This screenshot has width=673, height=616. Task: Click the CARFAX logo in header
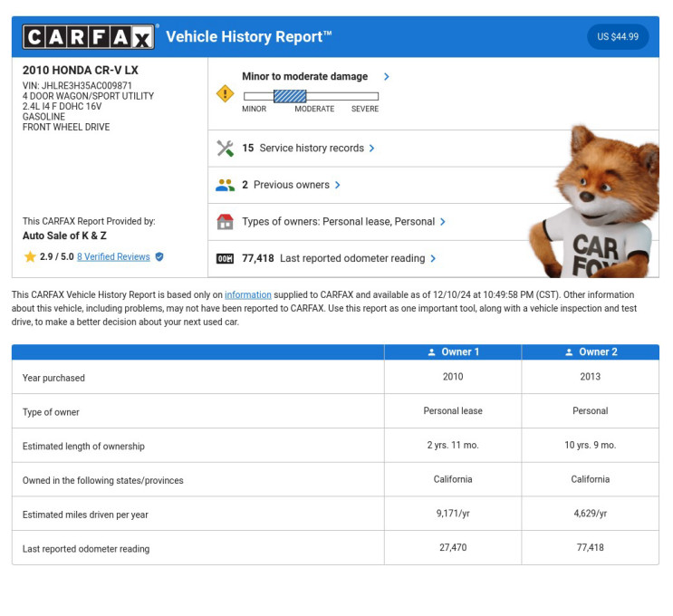[x=89, y=37]
